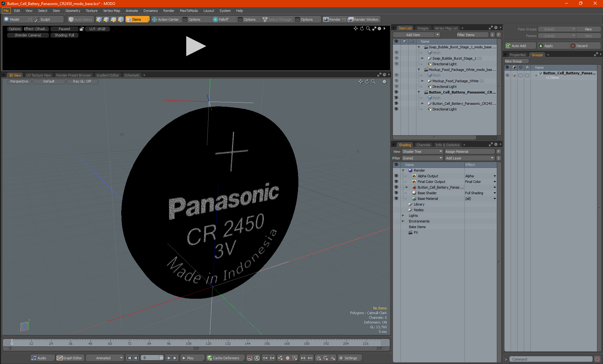Expand Environments in shader tree
This screenshot has width=603, height=364.
(x=403, y=221)
